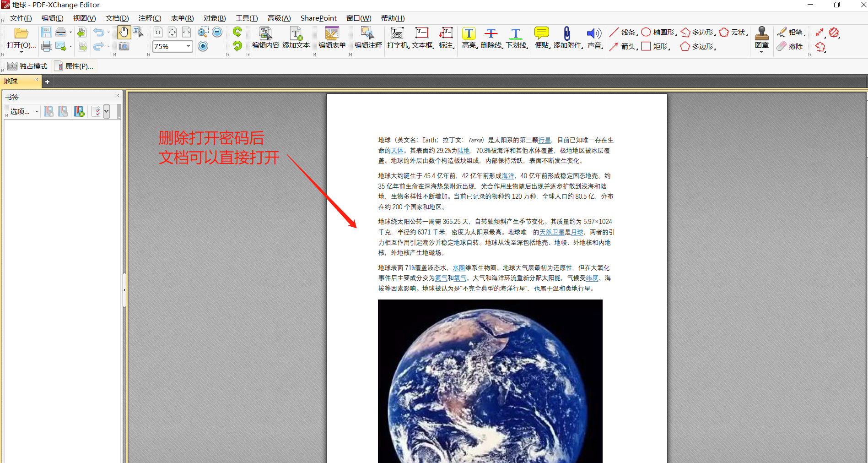The width and height of the screenshot is (868, 463).
Task: Toggle the hand pan tool
Action: coord(124,32)
